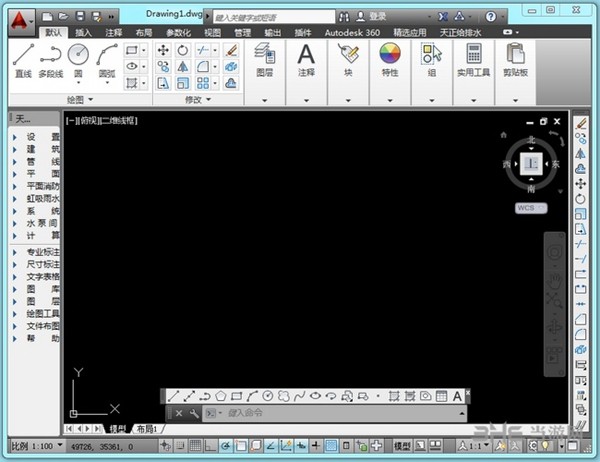
Task: Switch to the 布局1 layout tab
Action: click(147, 428)
